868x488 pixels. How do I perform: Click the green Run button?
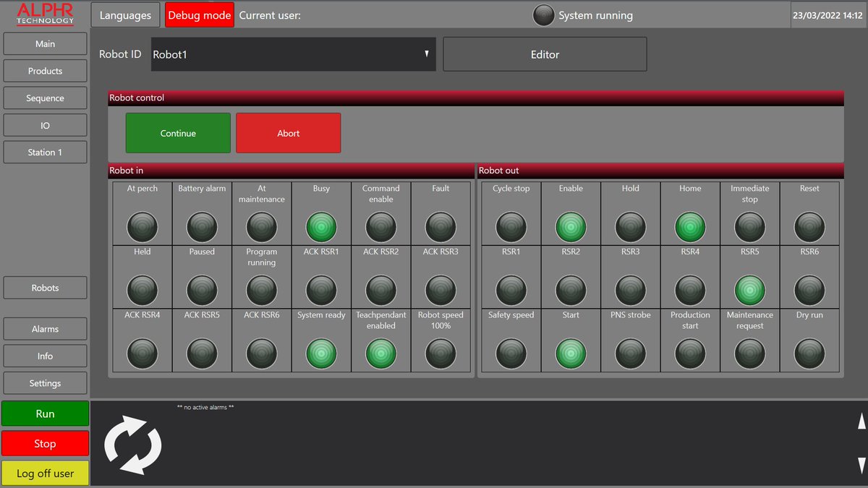point(45,414)
